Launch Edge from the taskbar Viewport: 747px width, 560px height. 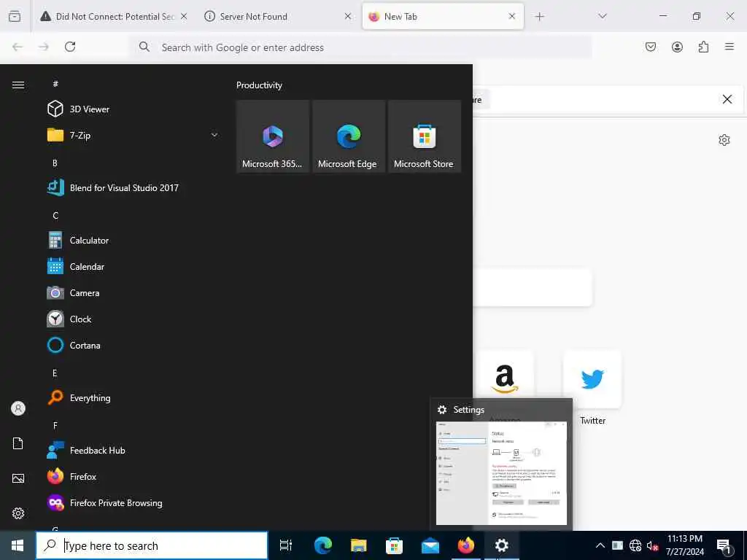[x=322, y=545]
